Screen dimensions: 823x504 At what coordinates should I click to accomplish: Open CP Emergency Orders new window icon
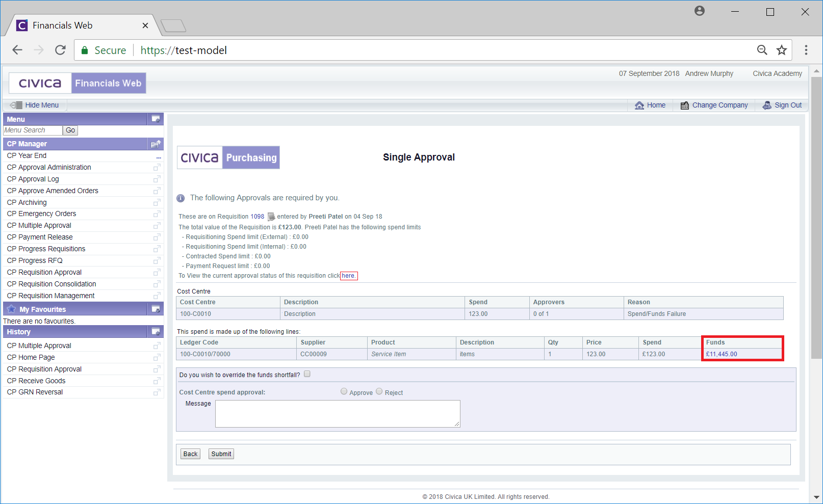coord(157,214)
